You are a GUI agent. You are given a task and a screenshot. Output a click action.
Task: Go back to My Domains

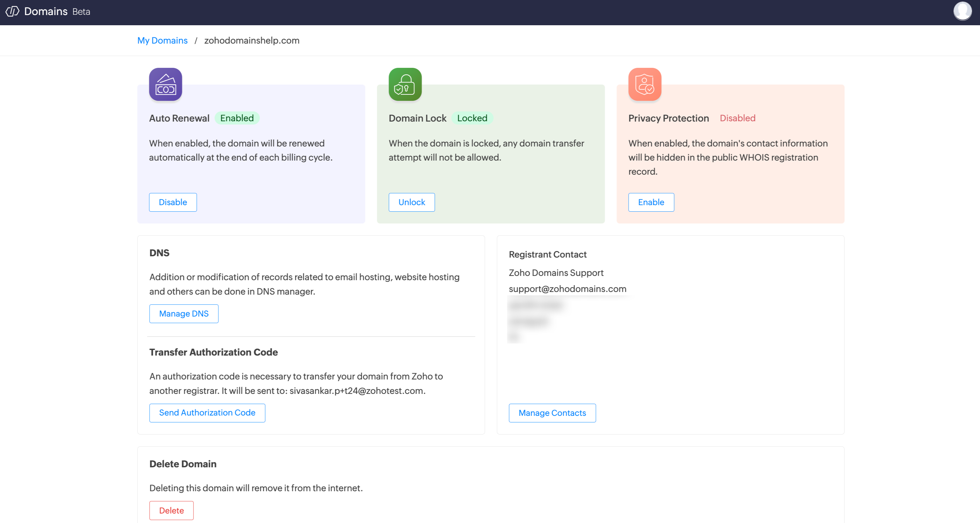[x=162, y=40]
